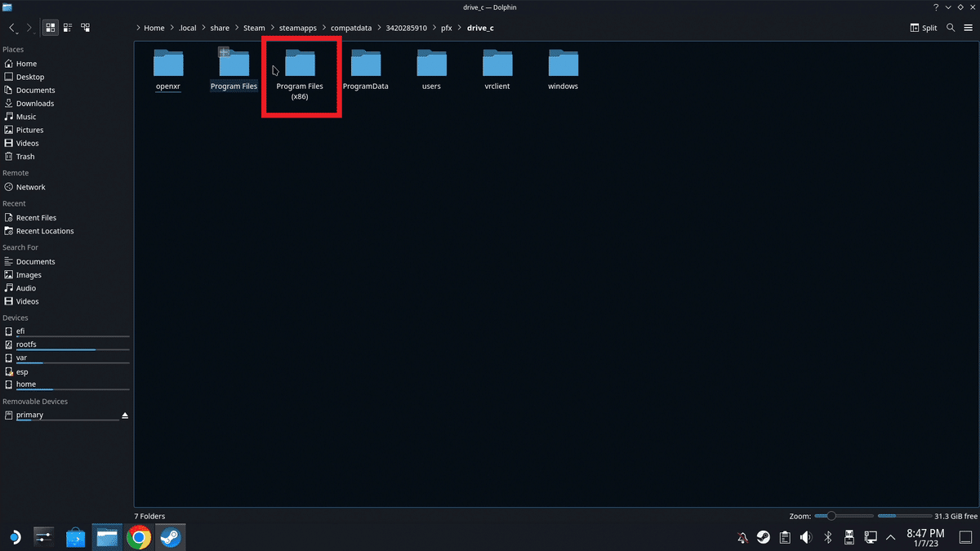Open the vrclient folder
Viewport: 980px width, 551px height.
coord(497,70)
